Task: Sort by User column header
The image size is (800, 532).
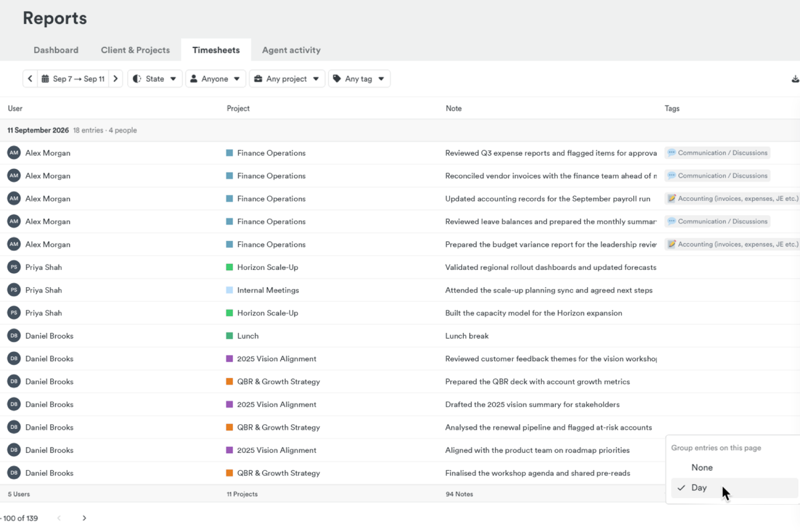Action: [x=15, y=109]
